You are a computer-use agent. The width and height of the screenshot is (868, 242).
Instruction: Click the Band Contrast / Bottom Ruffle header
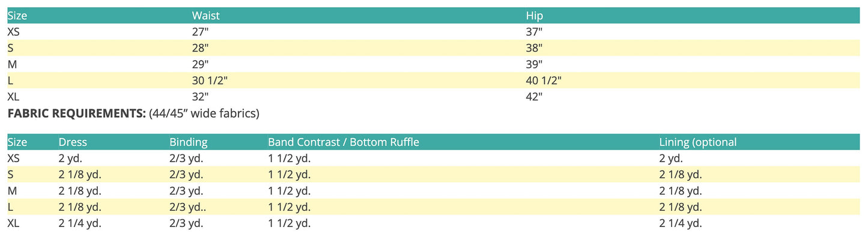pyautogui.click(x=343, y=142)
